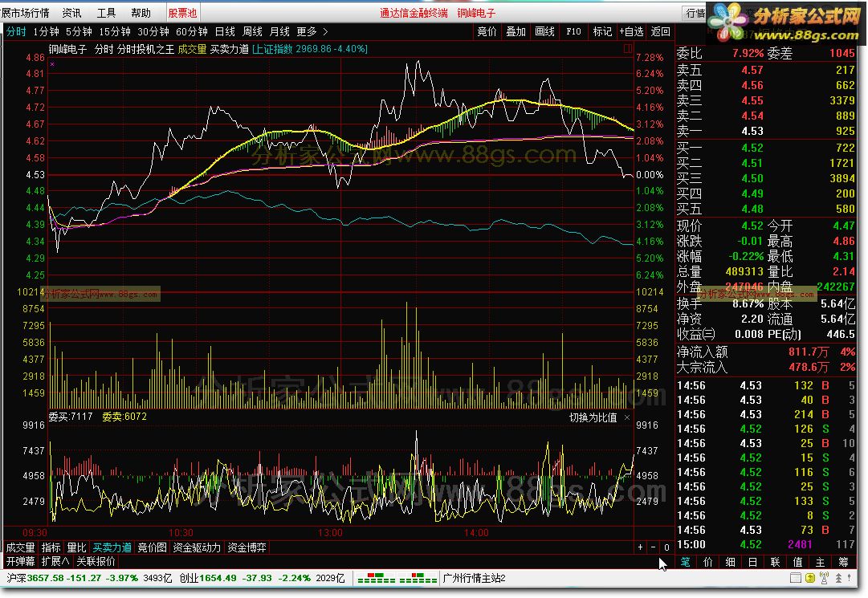Toggle 开弹幕 option

click(21, 561)
